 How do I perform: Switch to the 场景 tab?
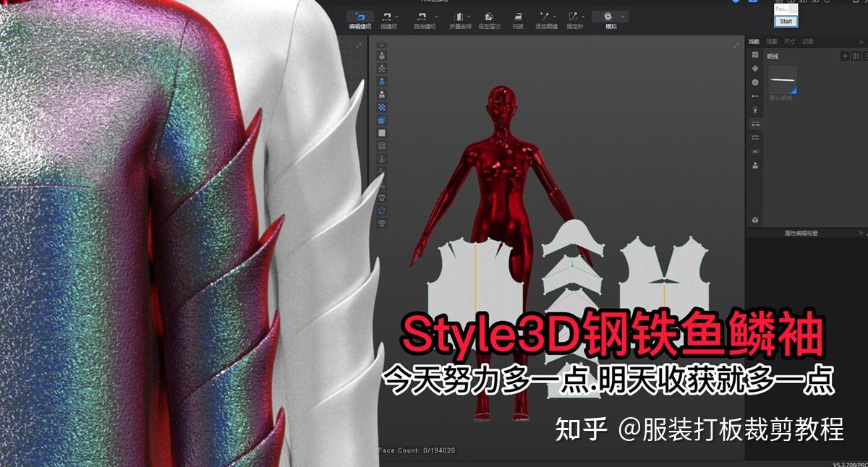click(x=772, y=42)
